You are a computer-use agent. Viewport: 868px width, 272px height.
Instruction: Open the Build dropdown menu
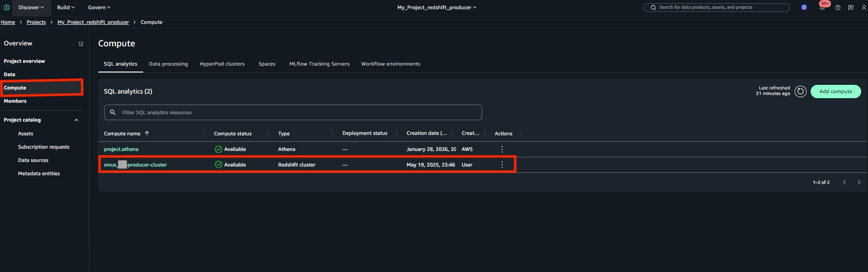(x=66, y=7)
